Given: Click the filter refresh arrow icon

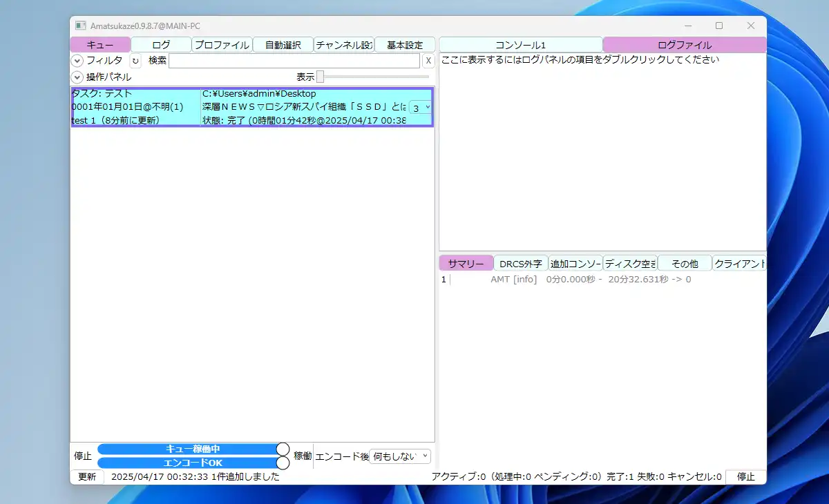Looking at the screenshot, I should [x=135, y=61].
